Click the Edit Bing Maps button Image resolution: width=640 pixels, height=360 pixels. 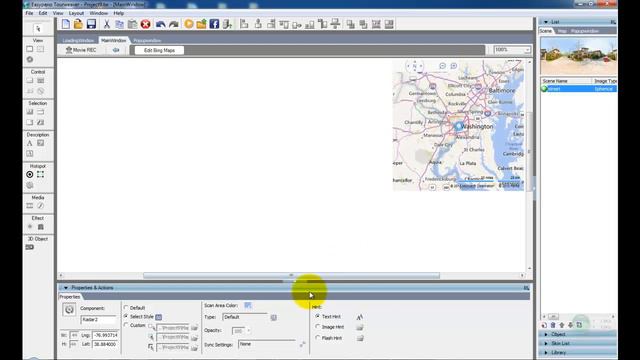click(x=159, y=50)
